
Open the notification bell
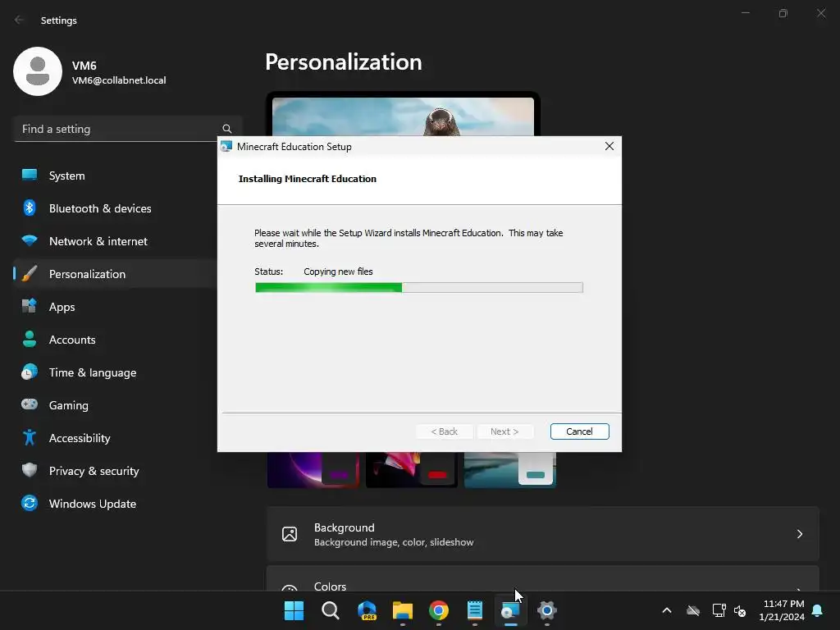818,610
